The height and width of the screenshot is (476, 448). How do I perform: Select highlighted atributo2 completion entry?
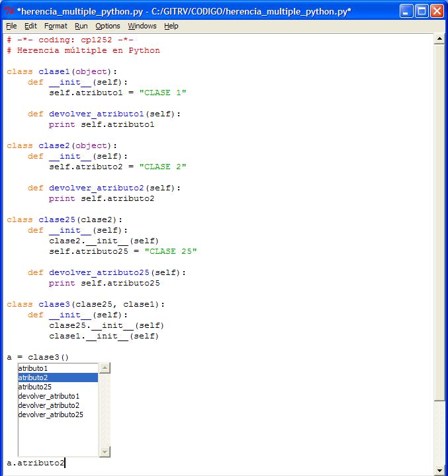pos(58,377)
